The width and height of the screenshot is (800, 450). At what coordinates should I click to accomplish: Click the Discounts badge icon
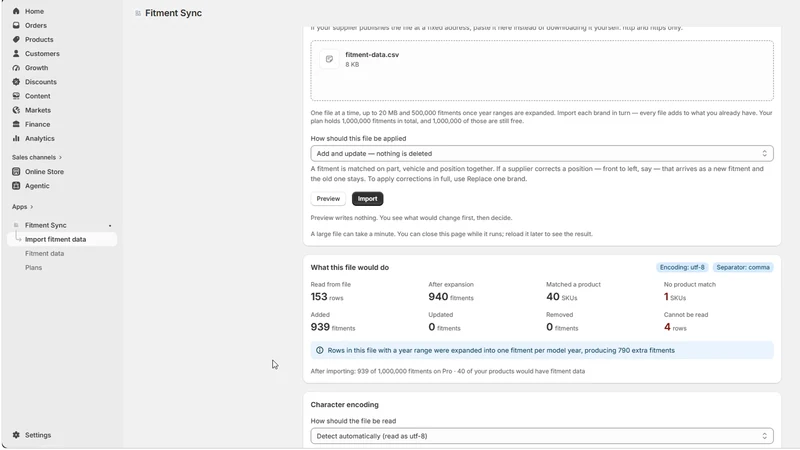tap(16, 82)
